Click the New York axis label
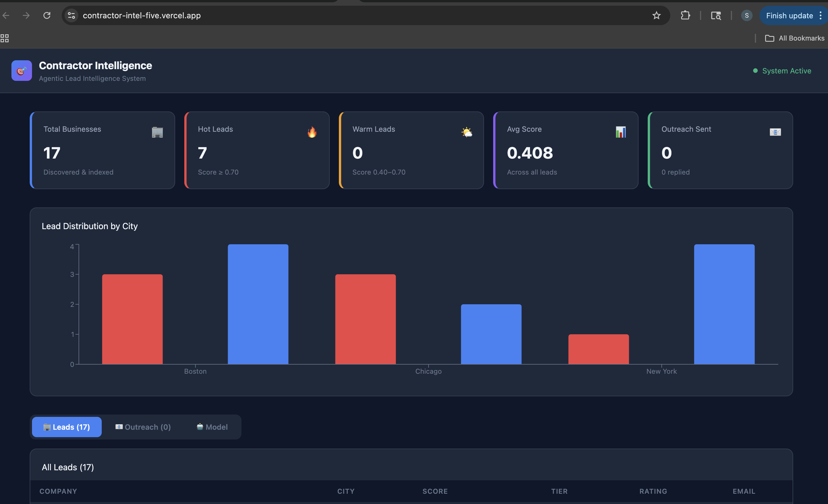The height and width of the screenshot is (504, 828). click(x=661, y=371)
